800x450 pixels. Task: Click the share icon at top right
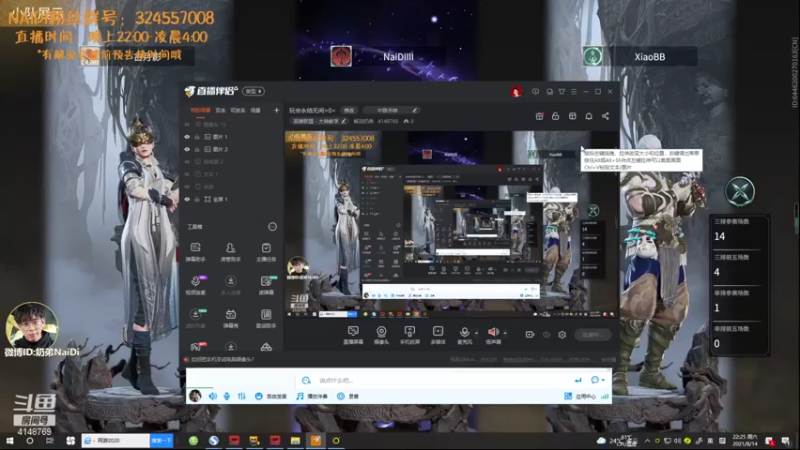pyautogui.click(x=605, y=116)
